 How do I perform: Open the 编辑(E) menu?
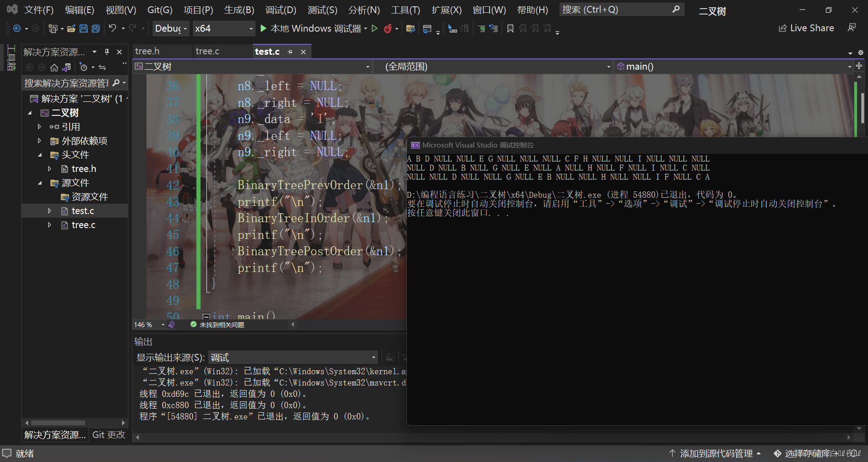(x=80, y=10)
